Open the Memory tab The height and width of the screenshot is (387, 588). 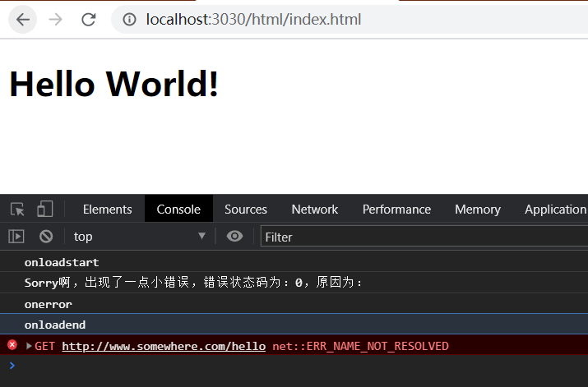(478, 209)
